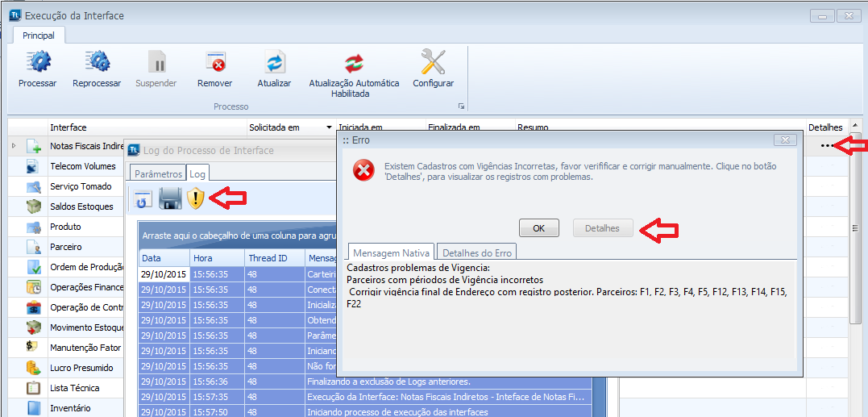
Task: Click the yellow warning shield icon
Action: 195,198
